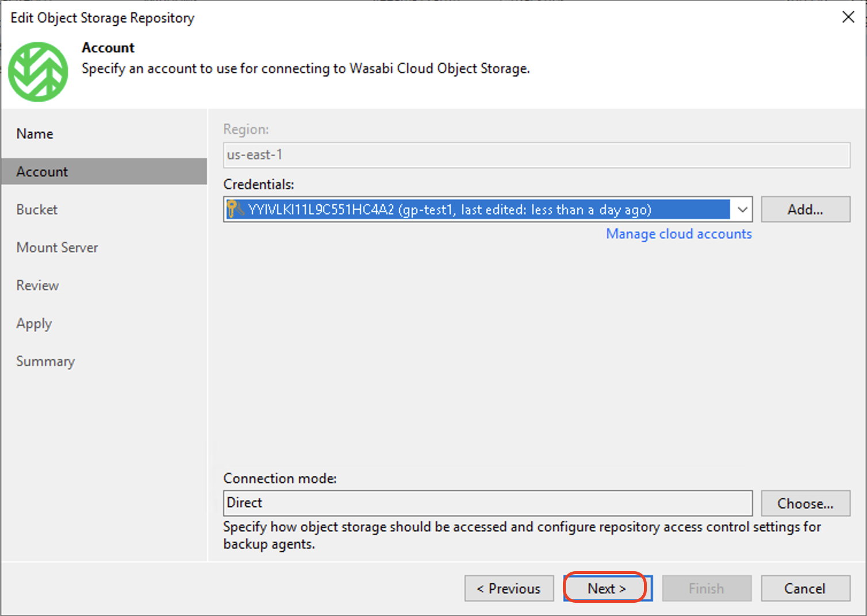Click the Region: label

[246, 129]
